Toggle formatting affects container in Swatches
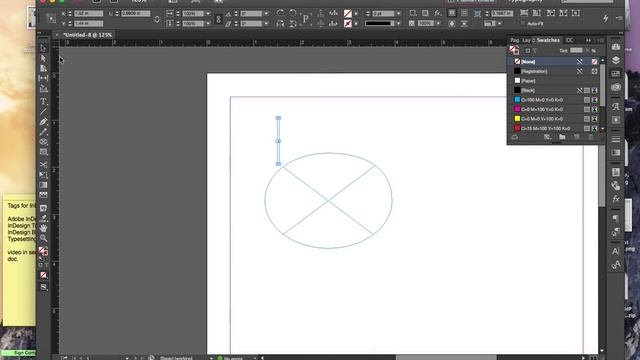640x360 pixels. (x=527, y=51)
